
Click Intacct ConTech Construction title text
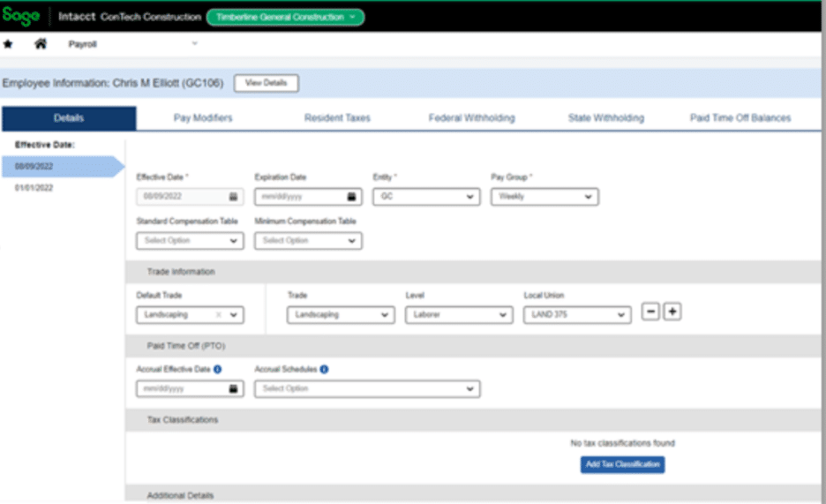pos(130,17)
